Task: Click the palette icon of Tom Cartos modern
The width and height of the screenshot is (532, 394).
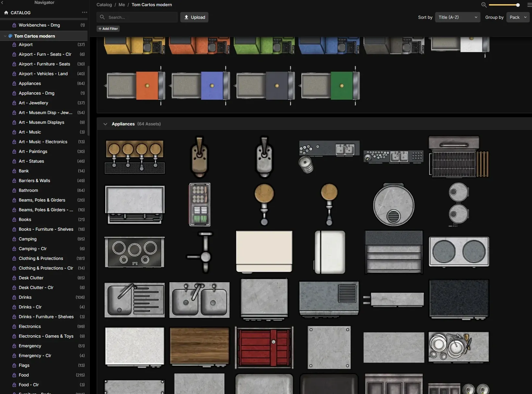Action: pyautogui.click(x=10, y=36)
